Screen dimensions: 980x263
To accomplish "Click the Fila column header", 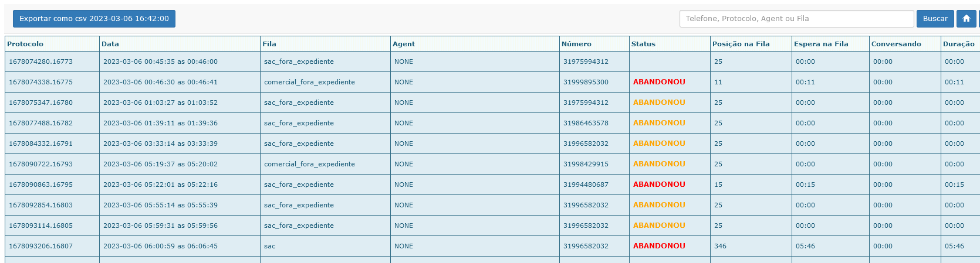I will click(269, 44).
